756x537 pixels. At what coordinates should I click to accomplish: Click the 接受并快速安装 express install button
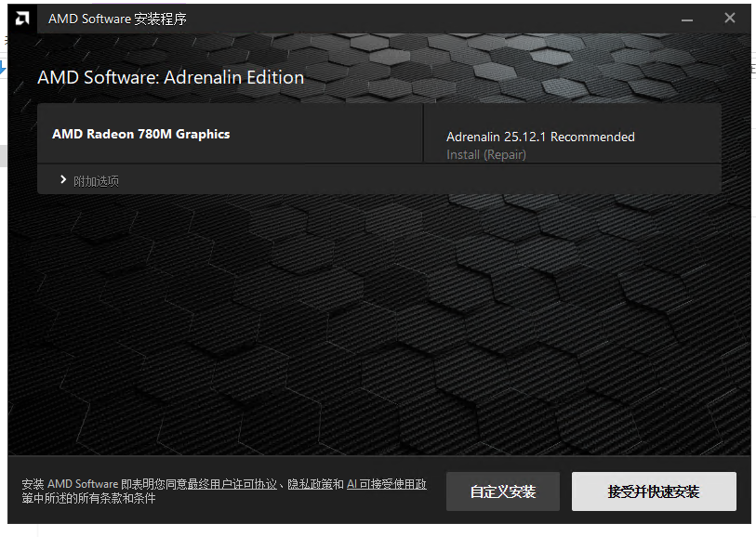(654, 491)
